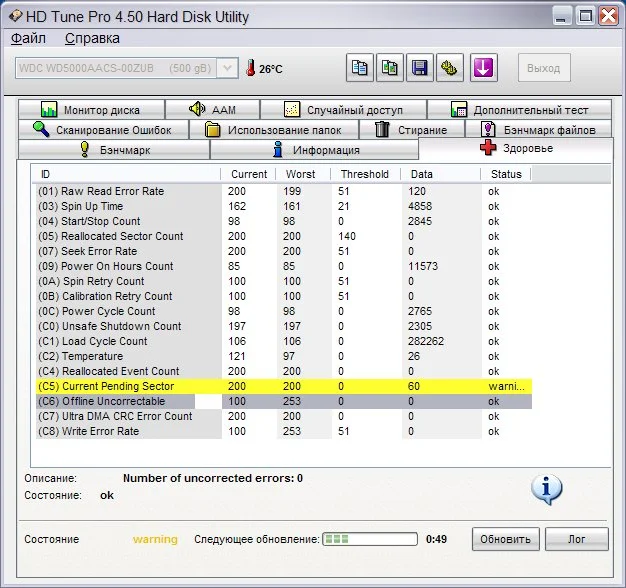Select the Current Pending Sector warning row
Viewport: 626px width, 588px height.
(x=284, y=386)
